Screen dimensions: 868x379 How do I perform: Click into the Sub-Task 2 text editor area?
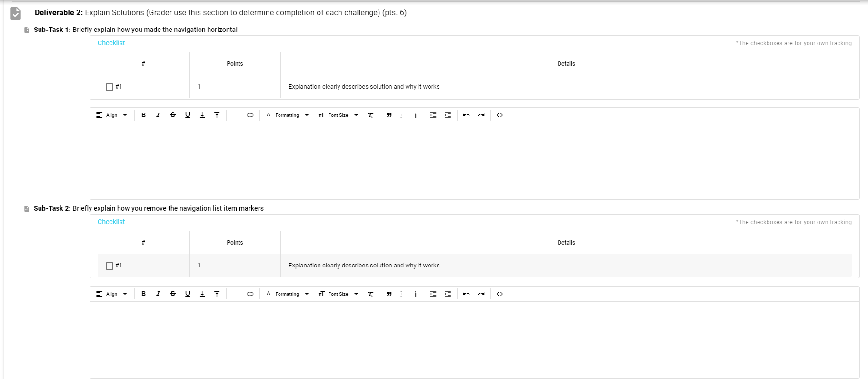tap(474, 339)
